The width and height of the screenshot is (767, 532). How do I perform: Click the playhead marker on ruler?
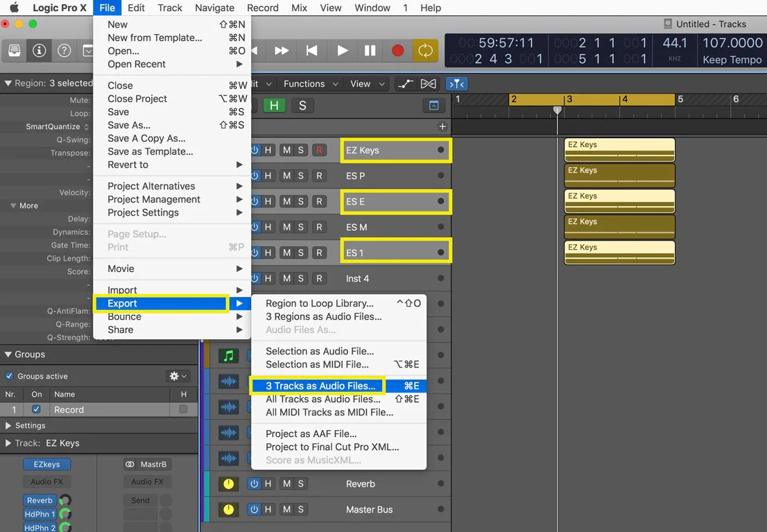(x=557, y=110)
